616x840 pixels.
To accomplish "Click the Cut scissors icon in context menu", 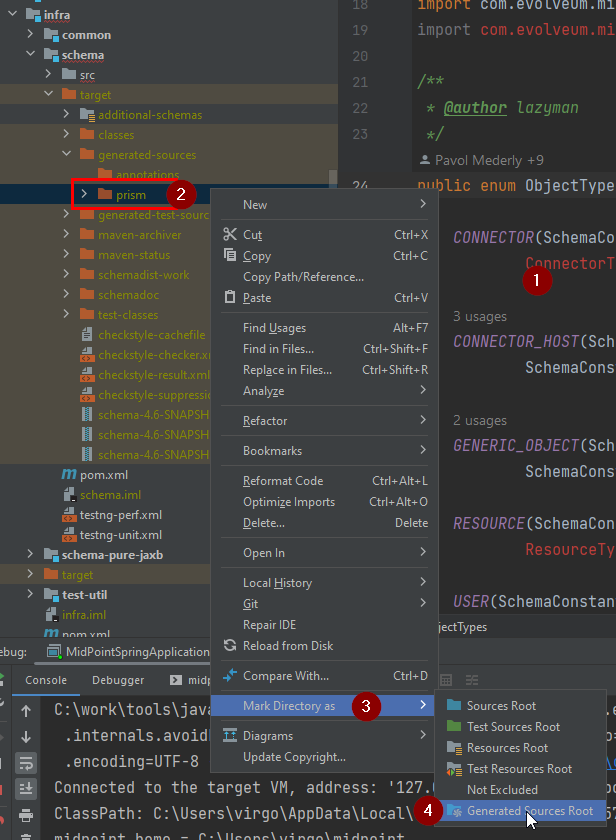I will [229, 235].
